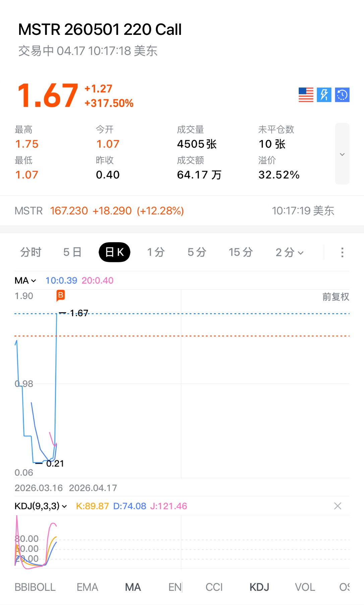The width and height of the screenshot is (364, 605).
Task: Expand the quote details chevron
Action: click(x=342, y=154)
